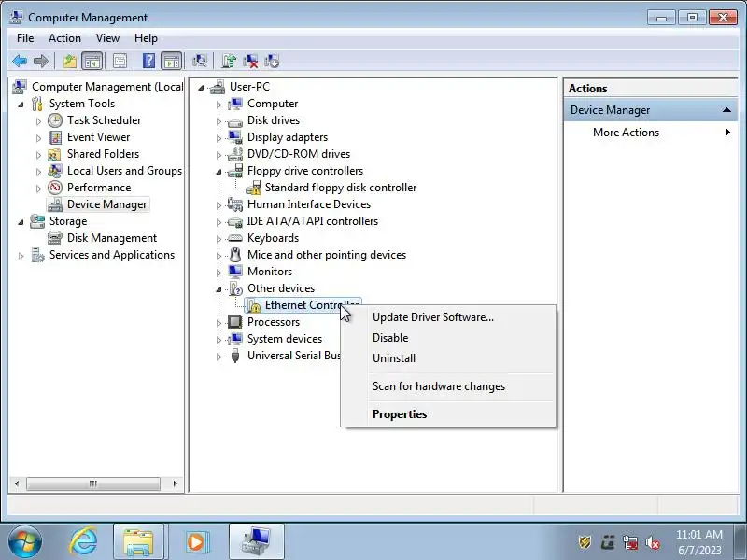Click the Processors chip icon
Screen dimensions: 747x560
tap(235, 322)
